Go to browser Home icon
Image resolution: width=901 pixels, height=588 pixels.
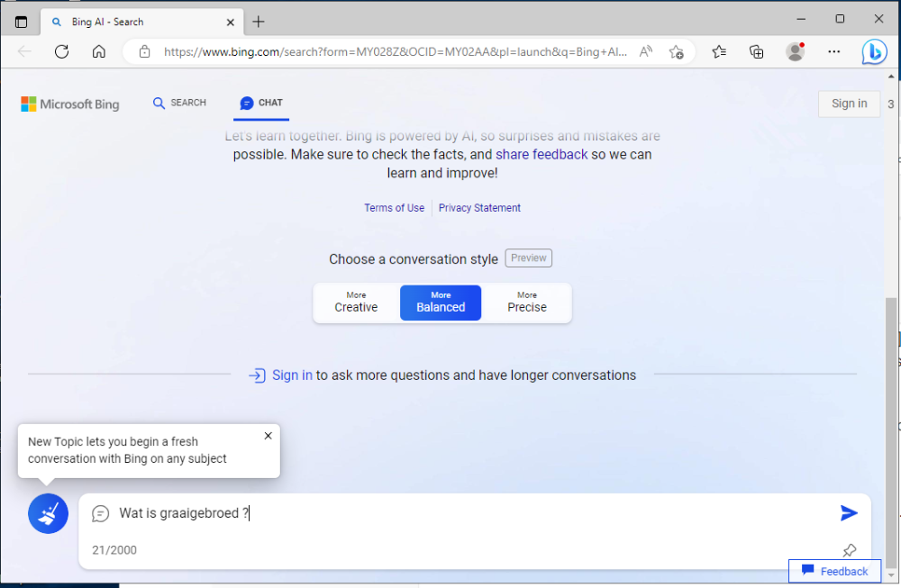point(99,52)
